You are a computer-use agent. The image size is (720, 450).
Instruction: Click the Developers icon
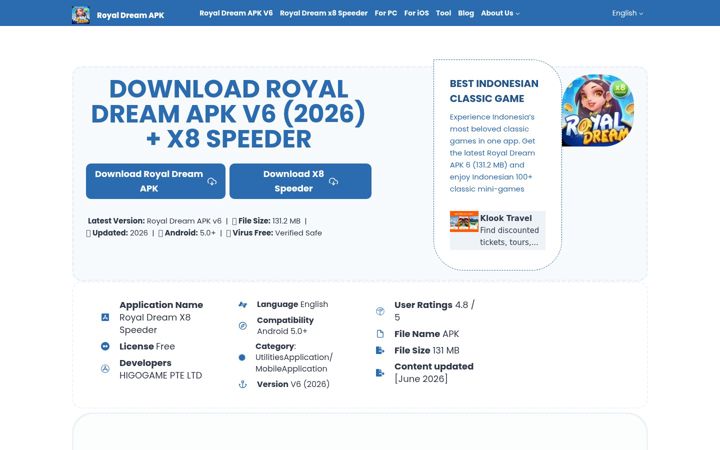(x=105, y=369)
